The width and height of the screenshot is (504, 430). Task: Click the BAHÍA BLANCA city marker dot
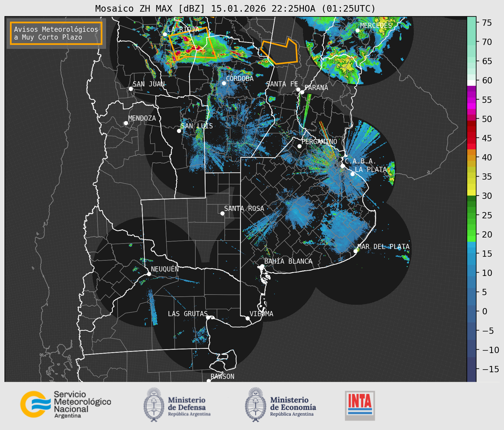(x=262, y=266)
